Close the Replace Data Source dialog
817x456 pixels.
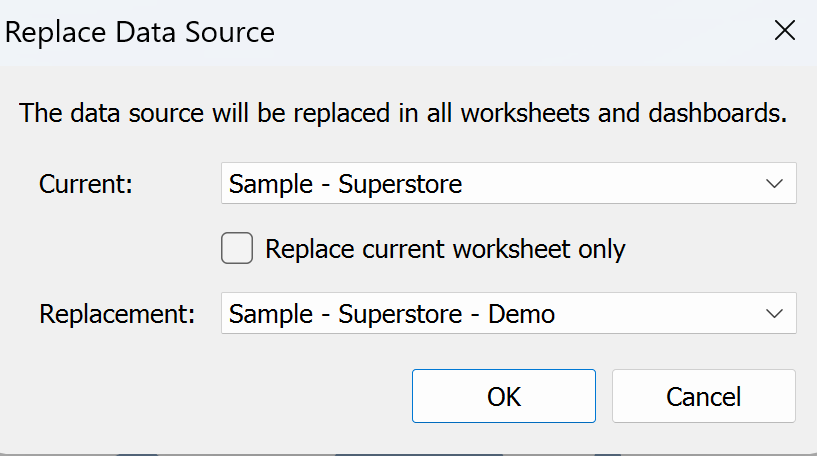[x=785, y=31]
